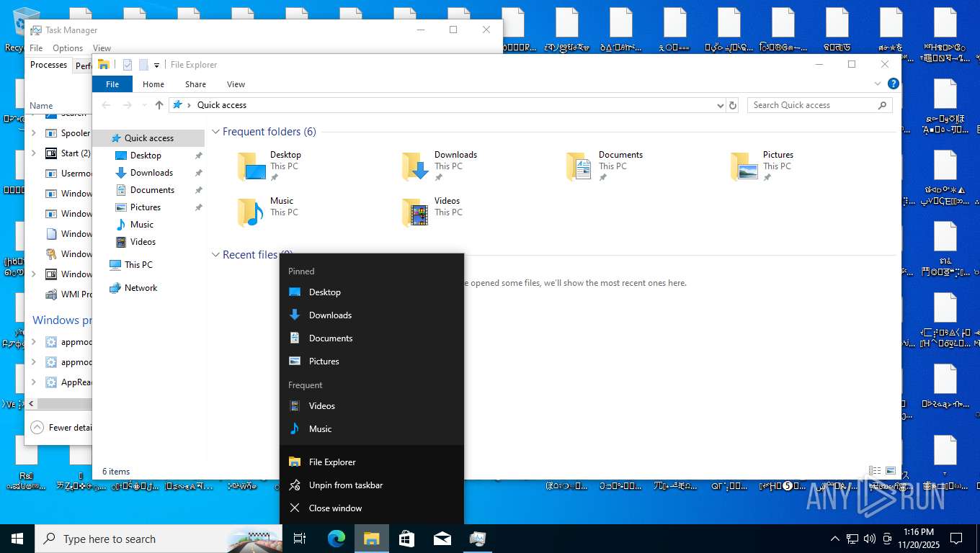Expand the Spooler process row
Viewport: 980px width, 553px height.
(x=34, y=133)
